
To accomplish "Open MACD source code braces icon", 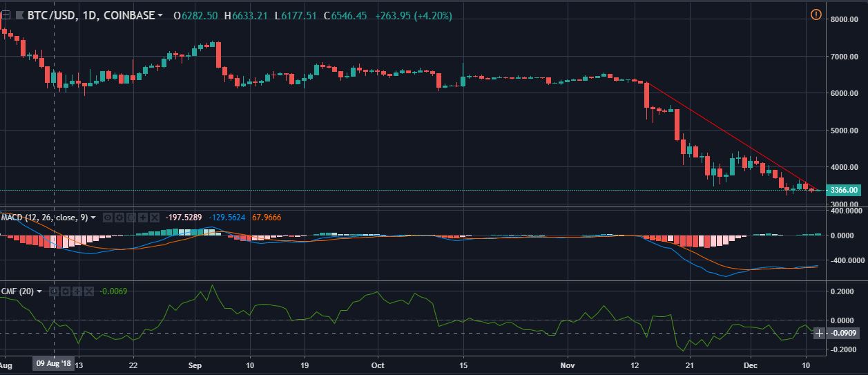I will (x=131, y=218).
